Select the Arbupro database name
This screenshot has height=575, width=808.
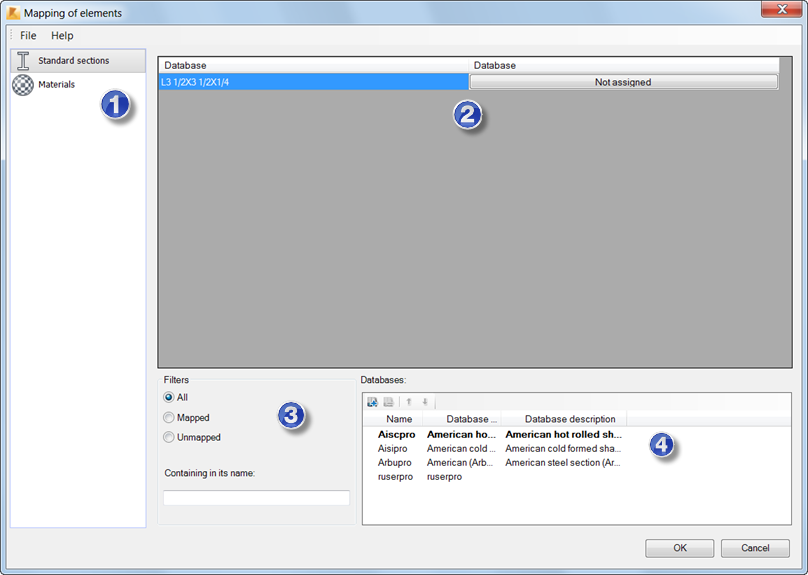[x=394, y=463]
